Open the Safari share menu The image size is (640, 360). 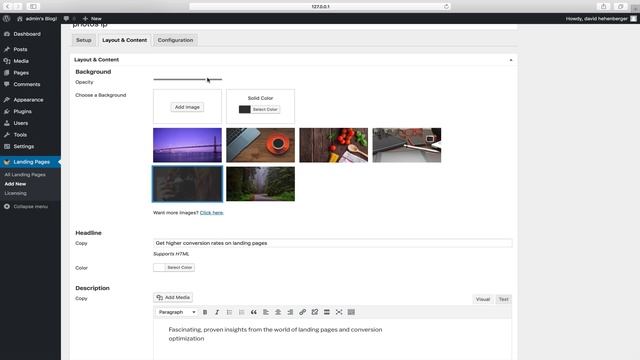[x=603, y=6]
